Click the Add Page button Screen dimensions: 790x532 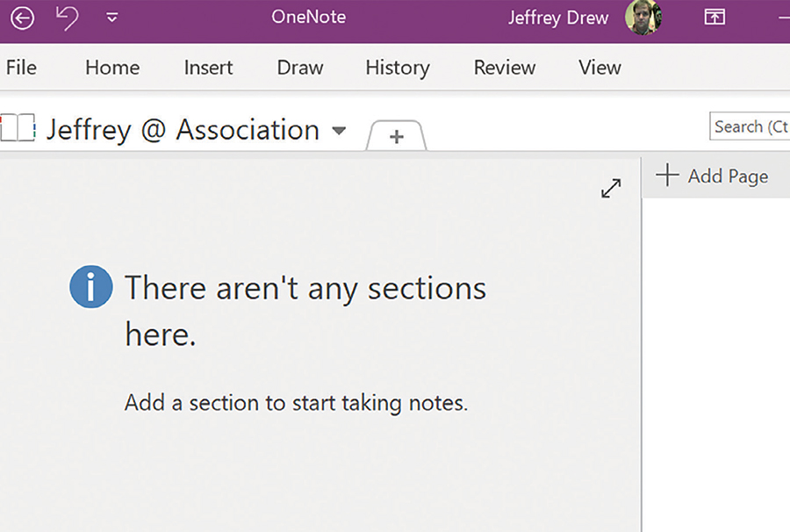(713, 176)
